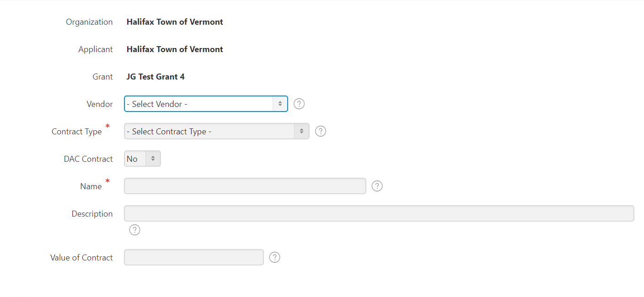Screen dimensions: 644x297
Task: Expand the Select Contract Type dropdown
Action: point(216,131)
